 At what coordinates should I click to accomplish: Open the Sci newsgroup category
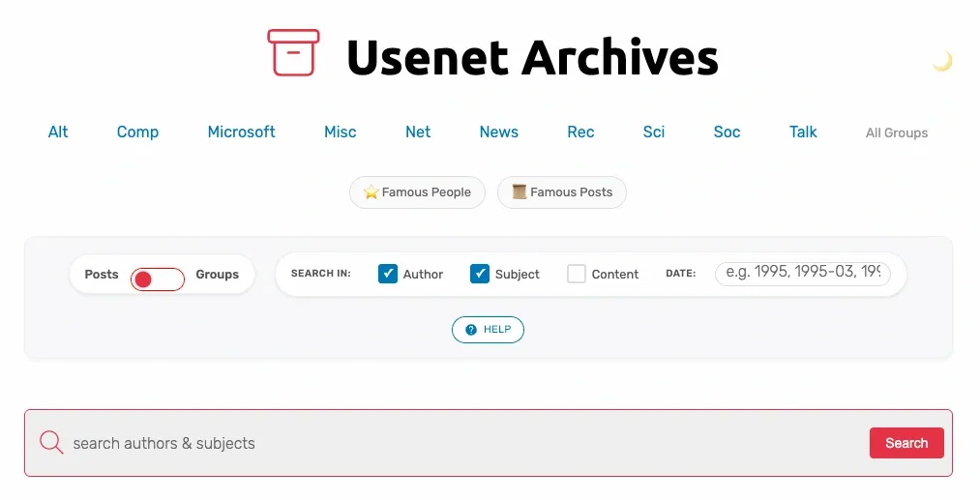pos(654,132)
